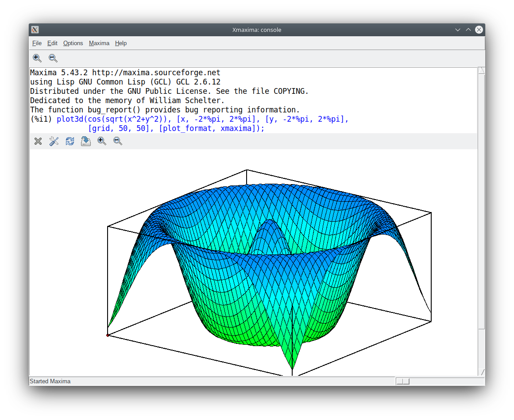The height and width of the screenshot is (420, 514).
Task: Close the plot with the X icon
Action: pyautogui.click(x=38, y=141)
